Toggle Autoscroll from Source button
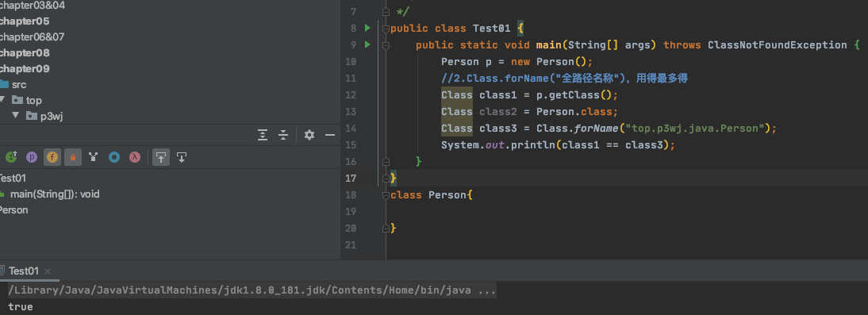Screen dimensions: 868x315 pyautogui.click(x=182, y=157)
